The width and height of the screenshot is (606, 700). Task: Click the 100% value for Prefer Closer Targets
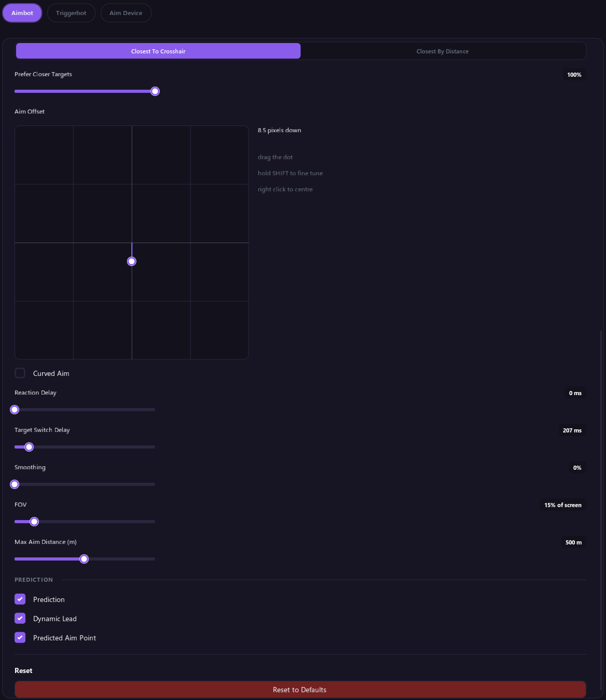point(574,75)
